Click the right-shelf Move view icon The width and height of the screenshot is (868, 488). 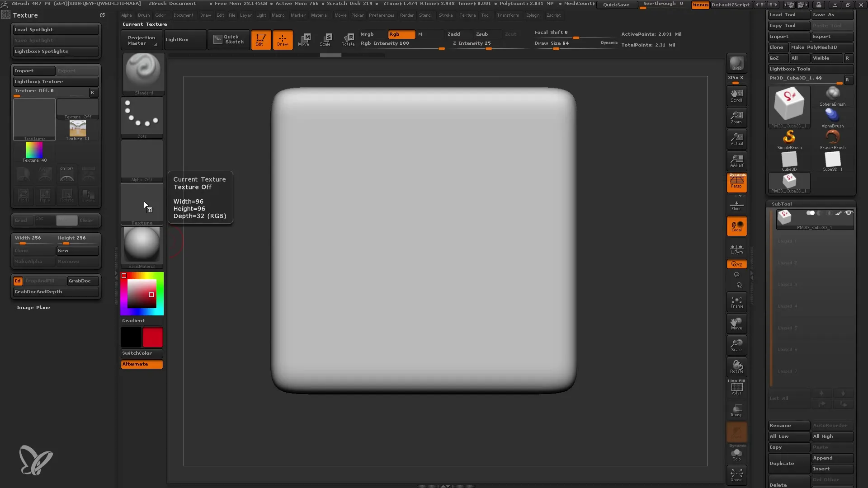coord(736,324)
